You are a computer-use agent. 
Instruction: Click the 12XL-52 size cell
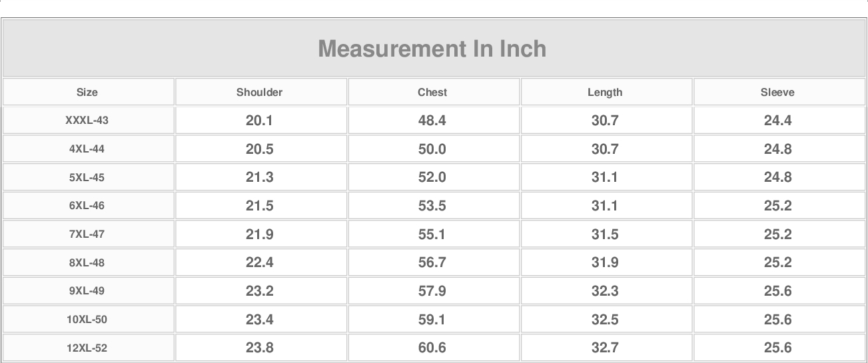tap(87, 348)
